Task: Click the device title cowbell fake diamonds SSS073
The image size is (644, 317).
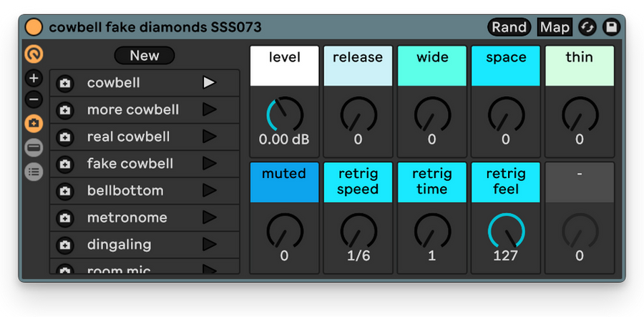Action: [155, 27]
